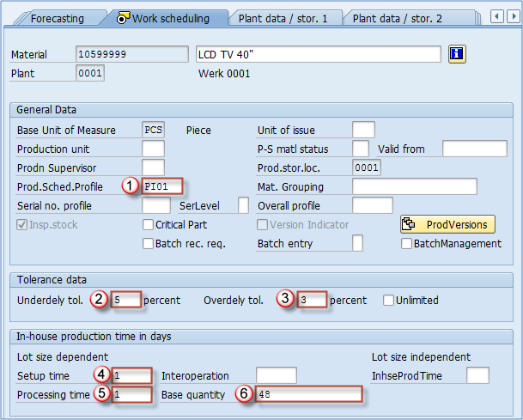
Task: Switch to the Forecasting tab
Action: coord(57,17)
